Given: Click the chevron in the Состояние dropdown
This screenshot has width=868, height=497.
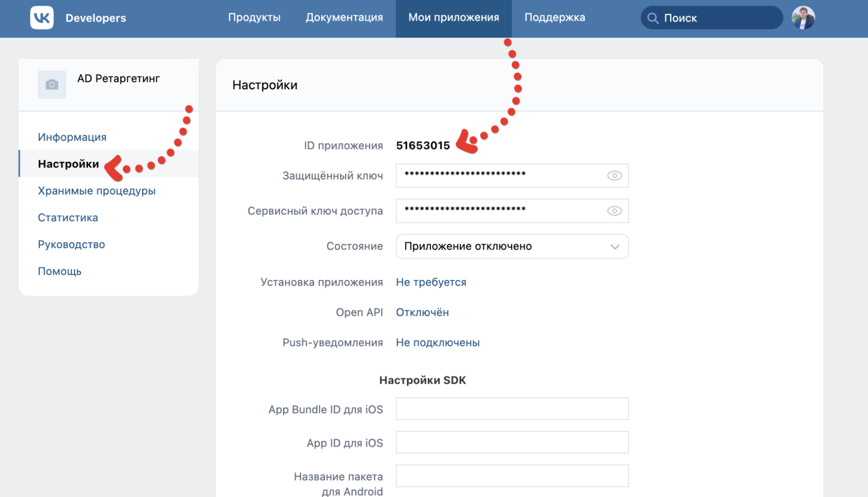Looking at the screenshot, I should pyautogui.click(x=615, y=247).
